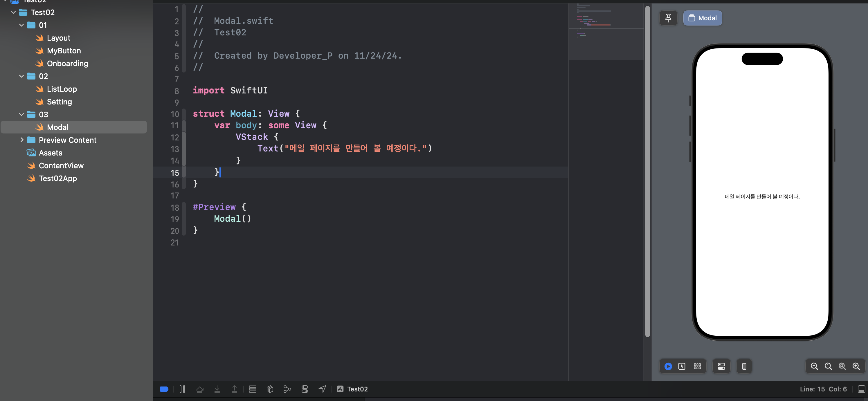Screen dimensions: 868x401
Task: Pin the current preview
Action: [668, 18]
